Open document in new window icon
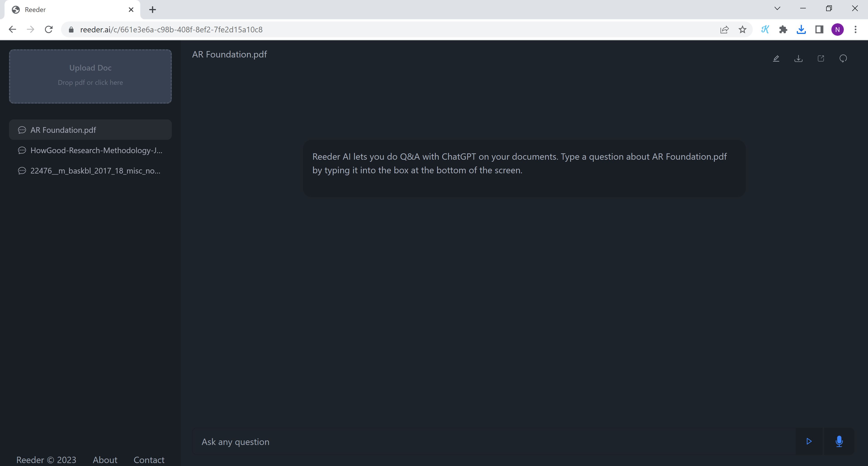Viewport: 868px width, 466px height. 821,59
